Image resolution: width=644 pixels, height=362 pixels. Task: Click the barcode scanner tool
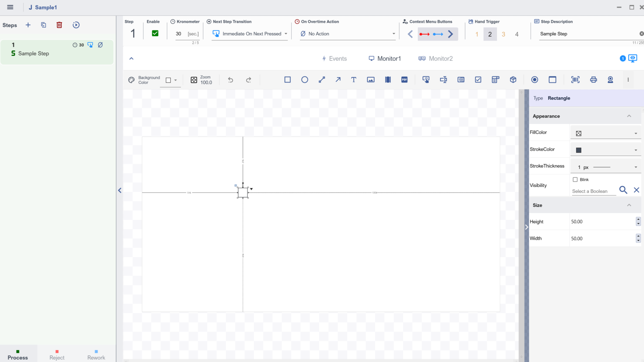pyautogui.click(x=575, y=80)
